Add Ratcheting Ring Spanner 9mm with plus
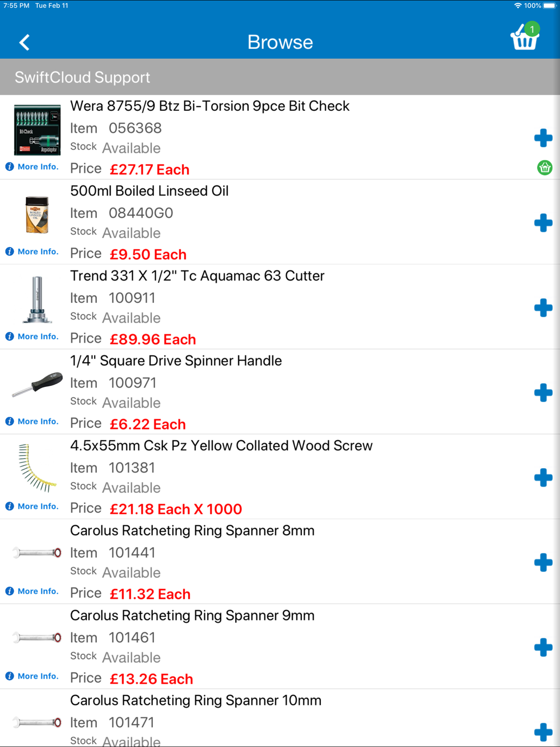This screenshot has width=560, height=747. [x=543, y=647]
